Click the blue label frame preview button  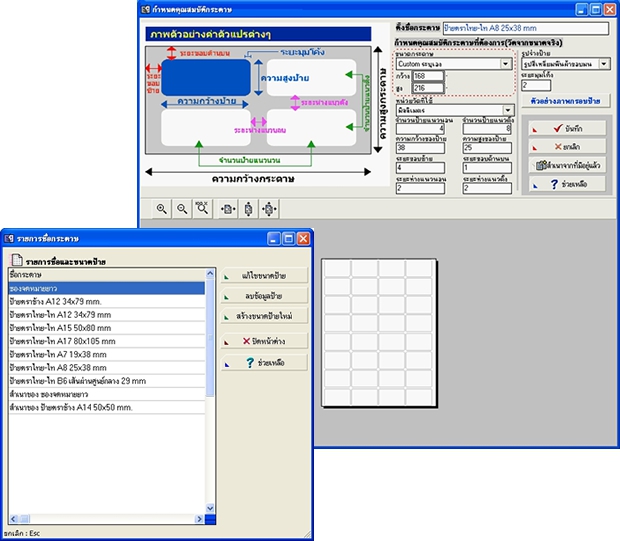coord(565,101)
